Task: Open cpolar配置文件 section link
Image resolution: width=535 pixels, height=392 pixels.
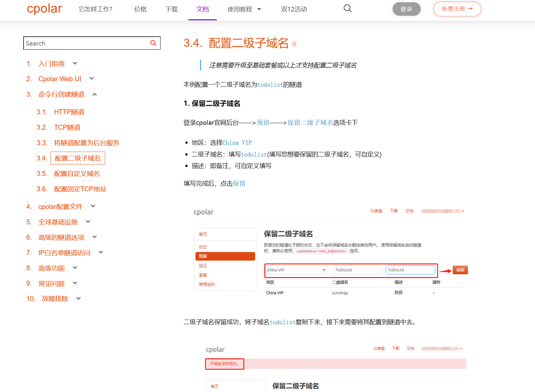Action: pyautogui.click(x=60, y=207)
